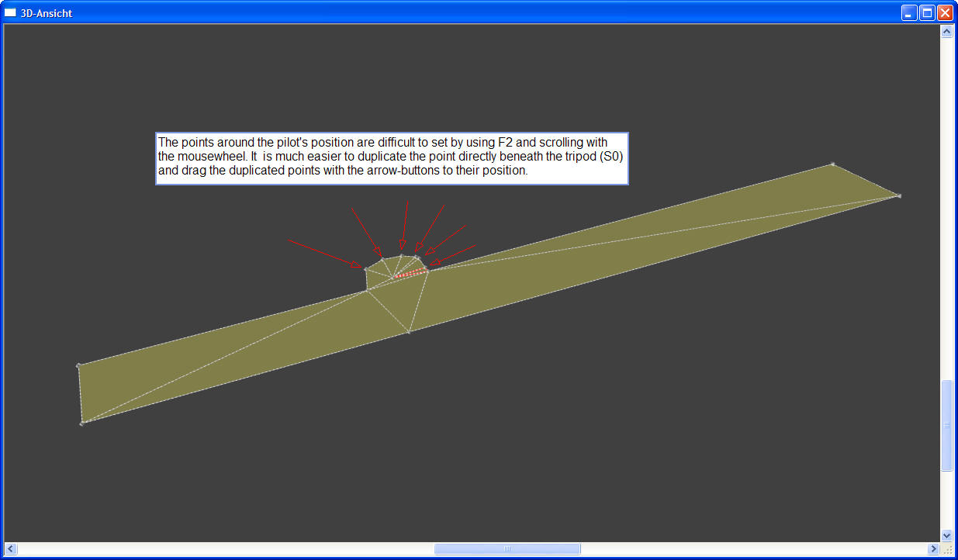Close the 3D-Ansicht window
Viewport: 958px width, 560px height.
tap(945, 12)
